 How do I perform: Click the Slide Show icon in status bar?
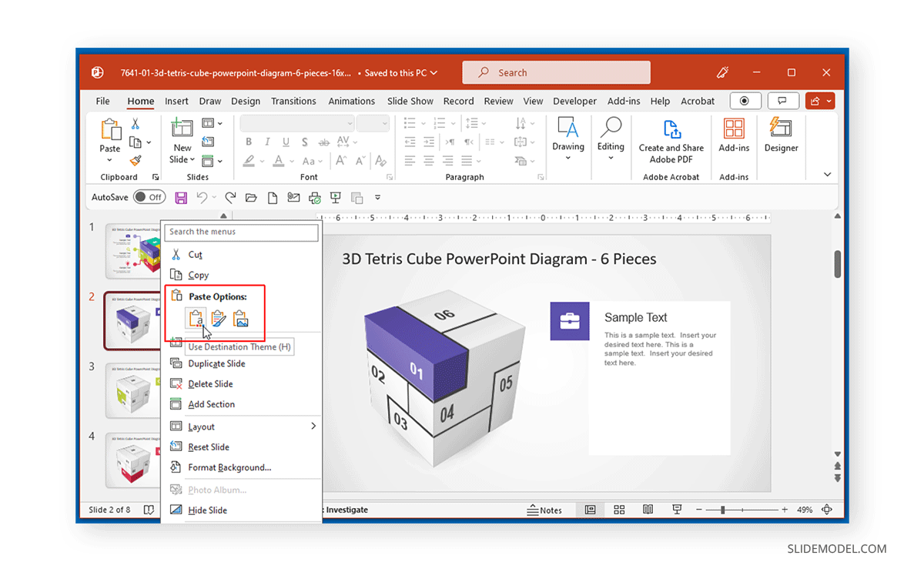677,510
